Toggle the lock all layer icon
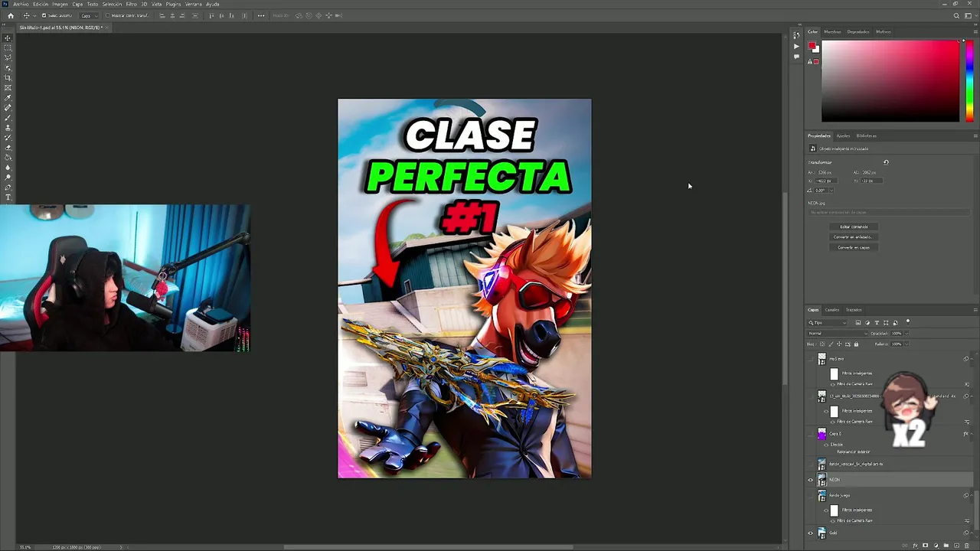The height and width of the screenshot is (551, 980). 856,344
